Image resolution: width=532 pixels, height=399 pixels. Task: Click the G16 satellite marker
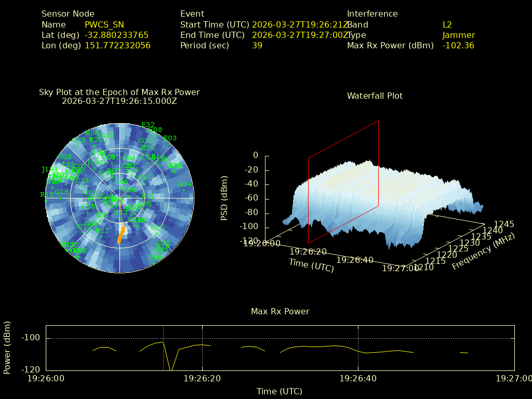(x=61, y=198)
